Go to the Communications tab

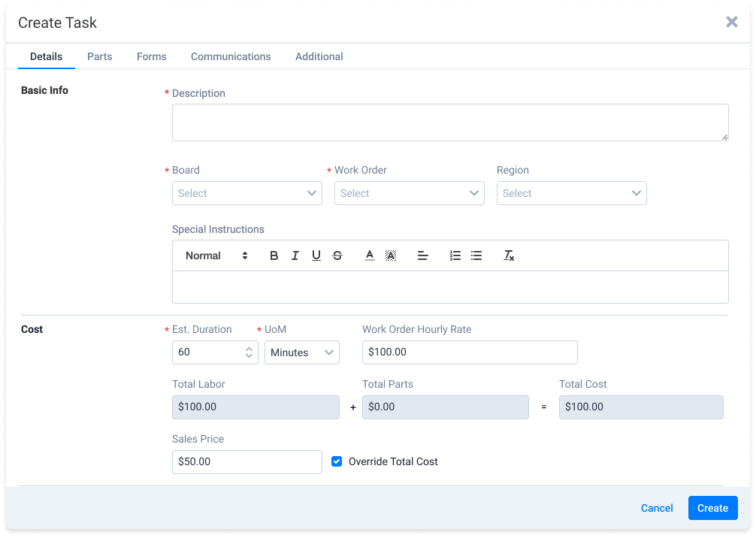[231, 56]
